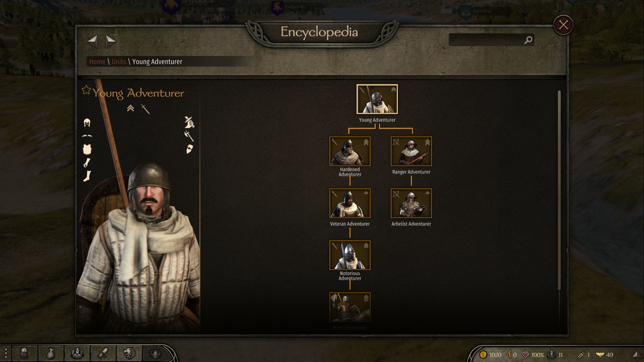
Task: Select the Hardened Adventurer troop portrait
Action: pyautogui.click(x=350, y=151)
